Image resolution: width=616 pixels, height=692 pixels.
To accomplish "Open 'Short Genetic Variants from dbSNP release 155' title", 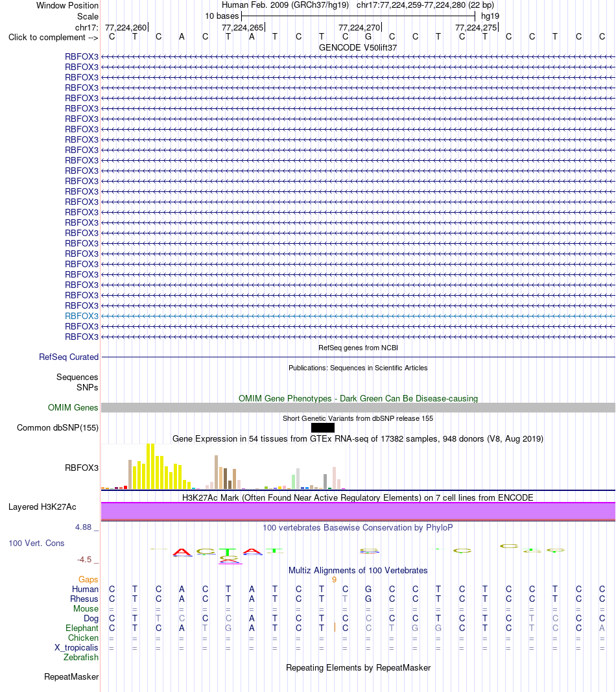I will pyautogui.click(x=358, y=418).
